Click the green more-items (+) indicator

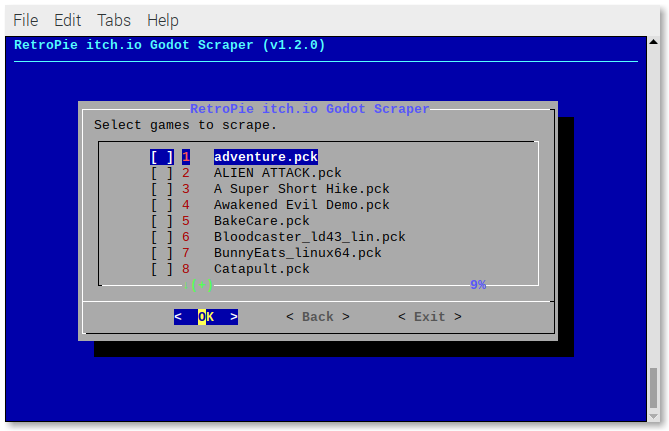tap(198, 285)
